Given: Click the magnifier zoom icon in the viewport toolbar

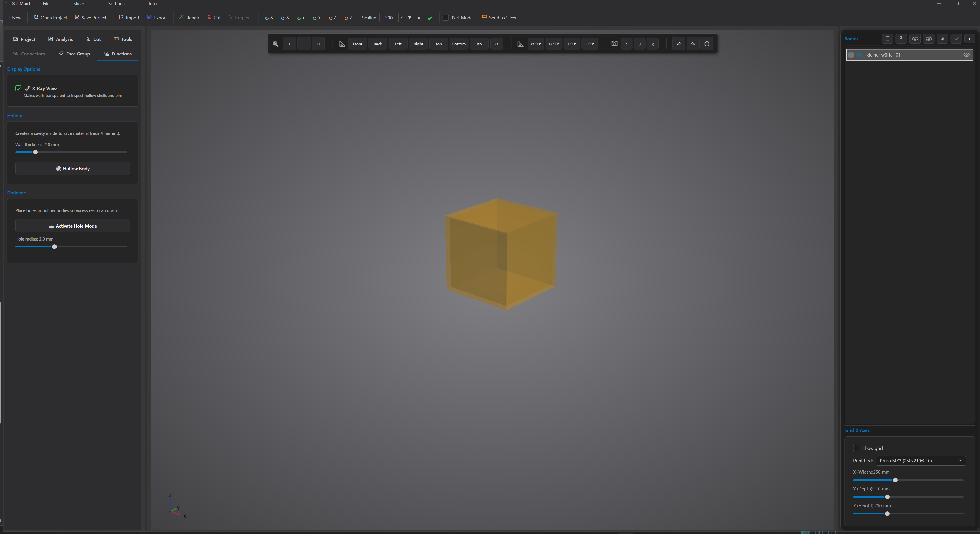Looking at the screenshot, I should [x=276, y=44].
